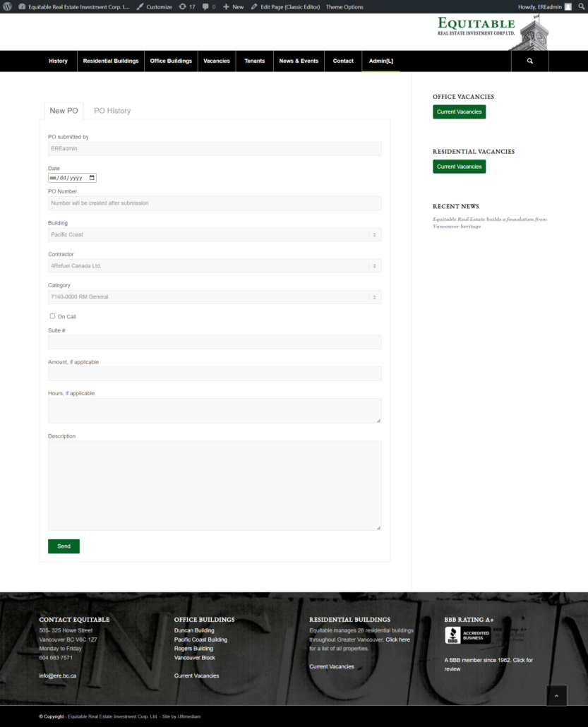Expand the Building dropdown

point(215,234)
